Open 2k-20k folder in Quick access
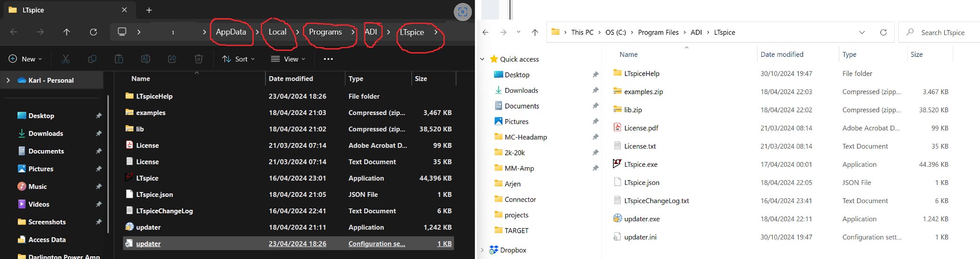The image size is (980, 259). pyautogui.click(x=514, y=153)
